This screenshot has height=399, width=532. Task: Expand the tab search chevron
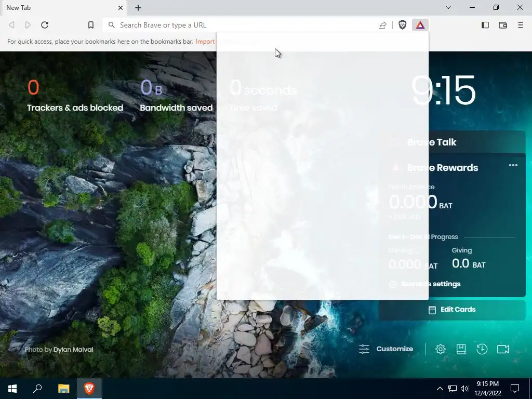coord(448,7)
